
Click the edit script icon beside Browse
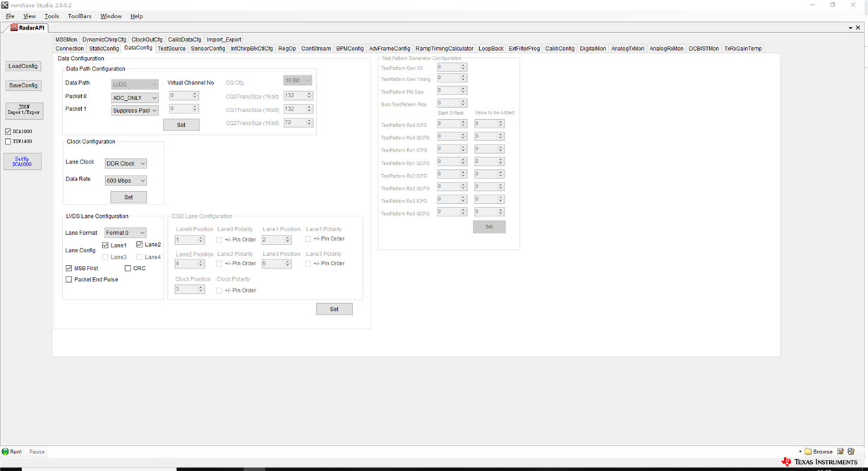(840, 451)
